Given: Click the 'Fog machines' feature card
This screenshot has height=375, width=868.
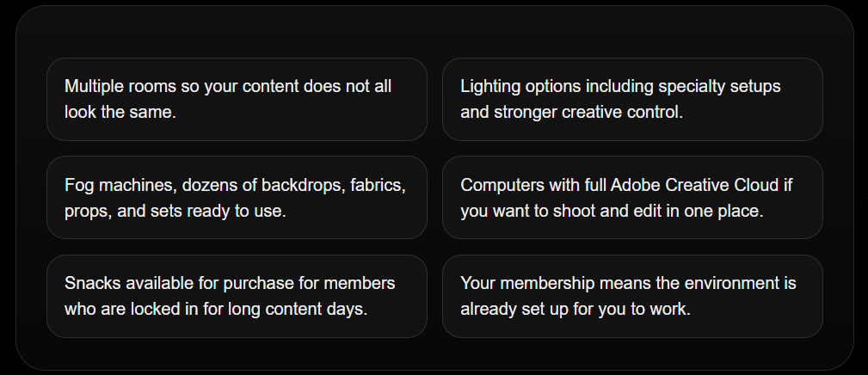Looking at the screenshot, I should (x=237, y=197).
